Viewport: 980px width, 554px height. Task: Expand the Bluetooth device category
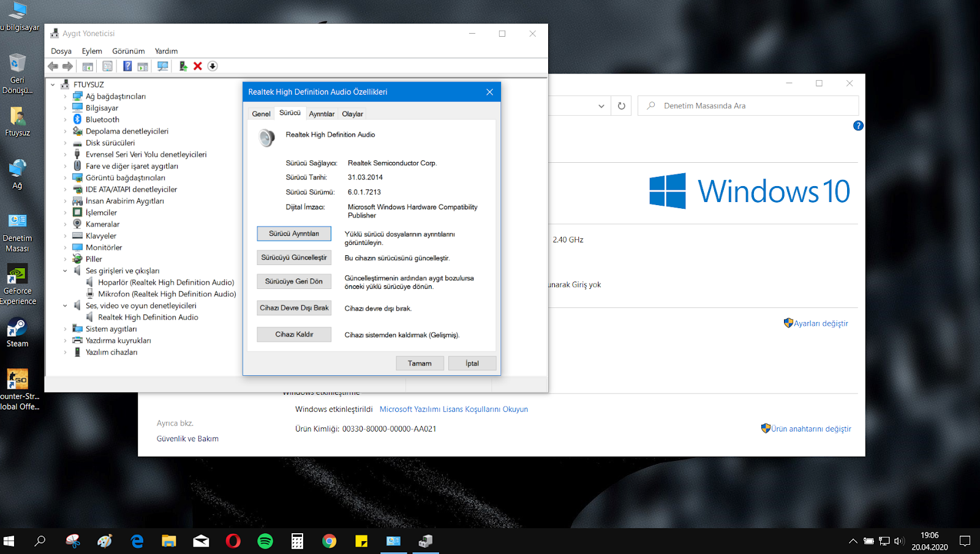pyautogui.click(x=66, y=119)
